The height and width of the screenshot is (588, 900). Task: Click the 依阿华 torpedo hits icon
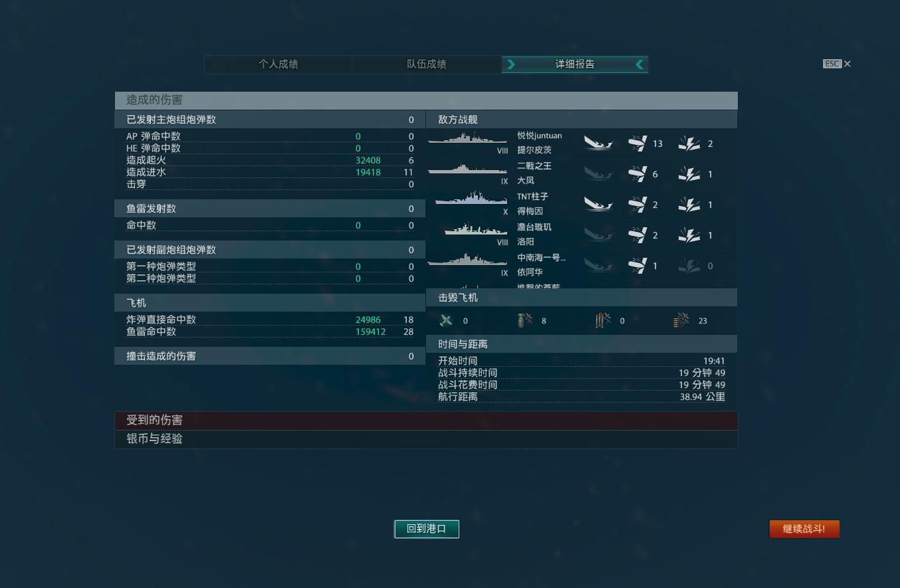click(637, 266)
